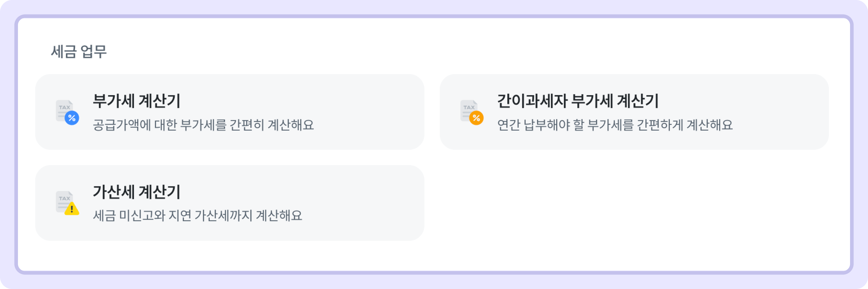Click empty right side of 간이과세자 부가세 계산기 card
Viewport: 868px width, 289px height.
click(785, 112)
